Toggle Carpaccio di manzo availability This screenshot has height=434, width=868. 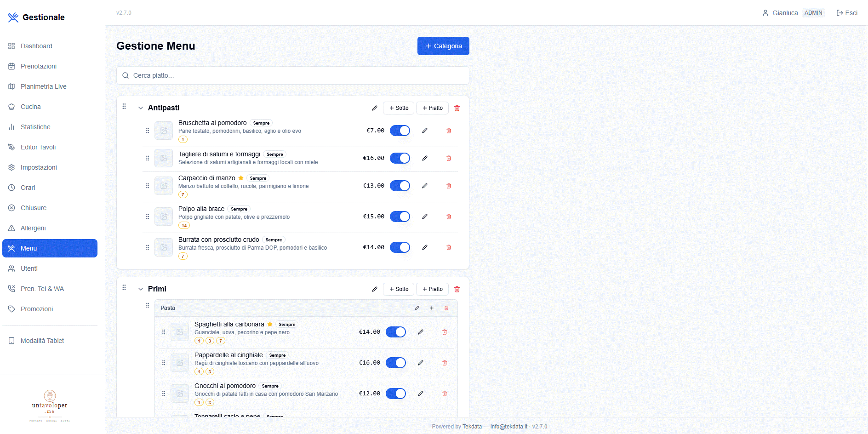pos(400,186)
